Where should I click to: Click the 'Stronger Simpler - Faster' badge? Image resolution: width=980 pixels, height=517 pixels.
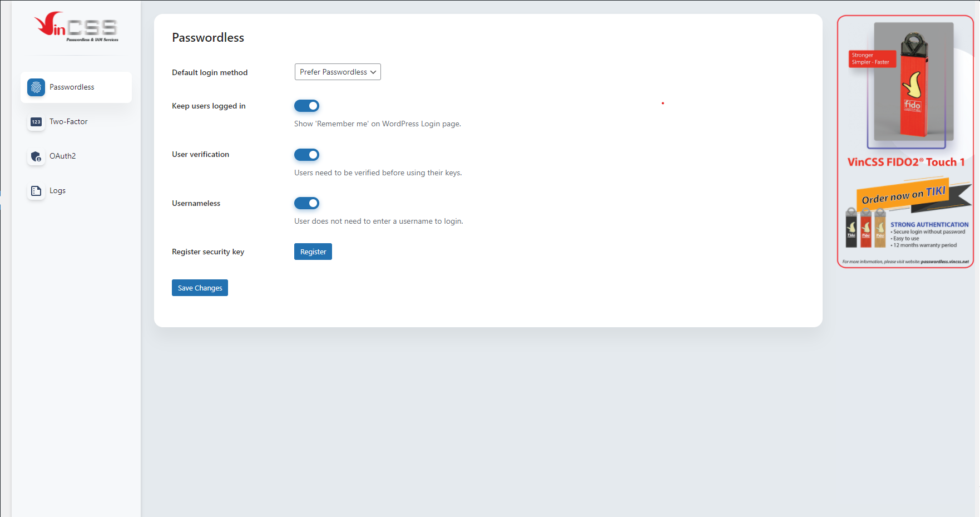click(872, 59)
